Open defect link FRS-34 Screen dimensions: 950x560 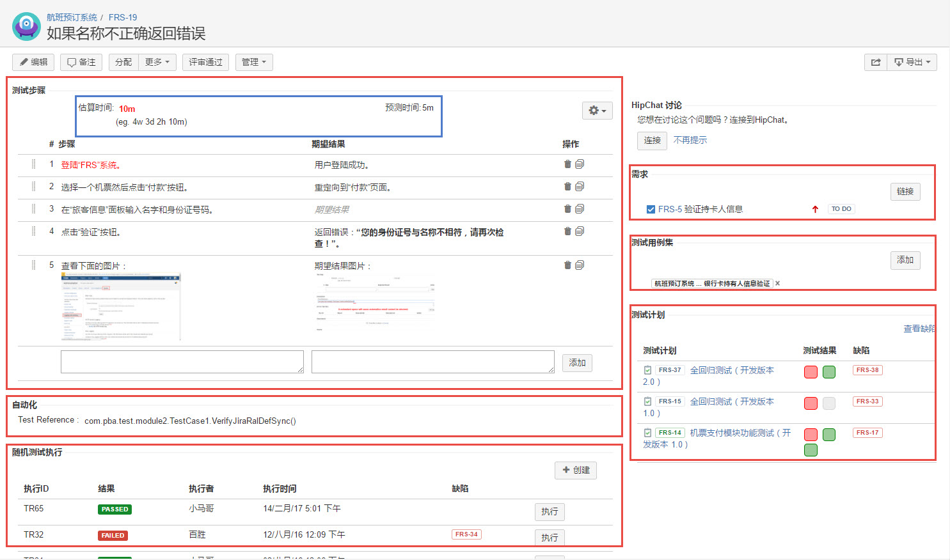click(466, 534)
